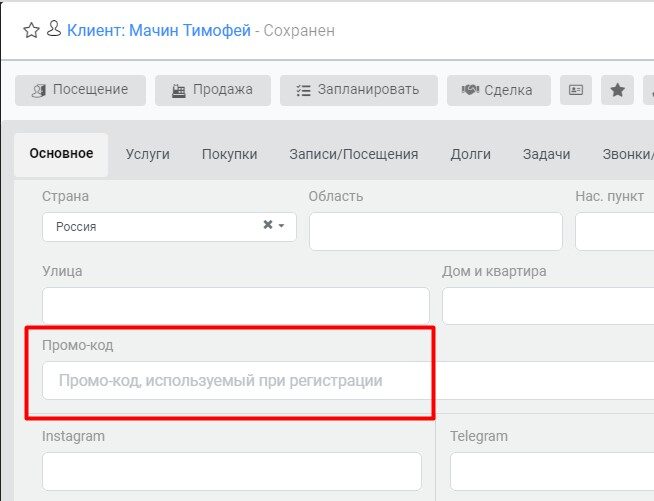Open the Услуги tab
654x501 pixels.
[148, 154]
